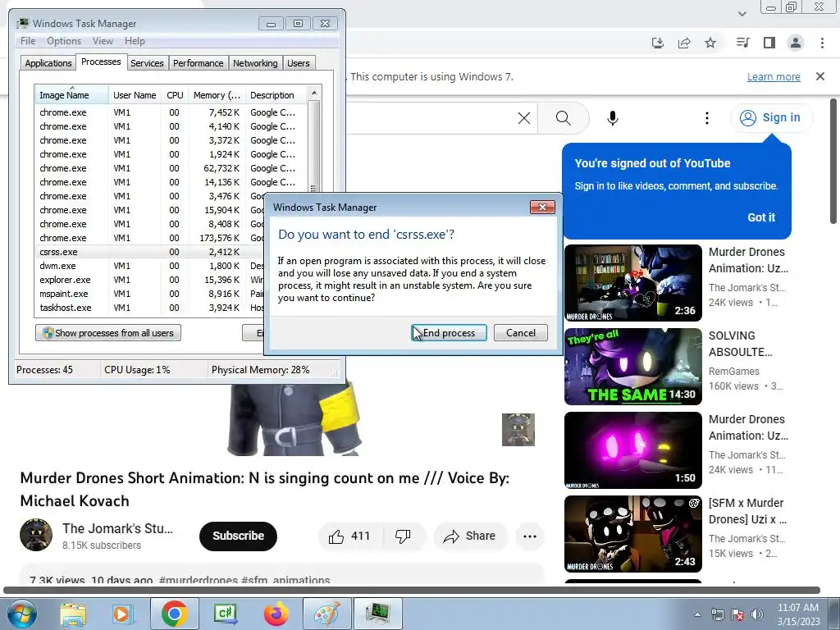Select the explorer.exe process row
The height and width of the screenshot is (630, 840).
(150, 280)
